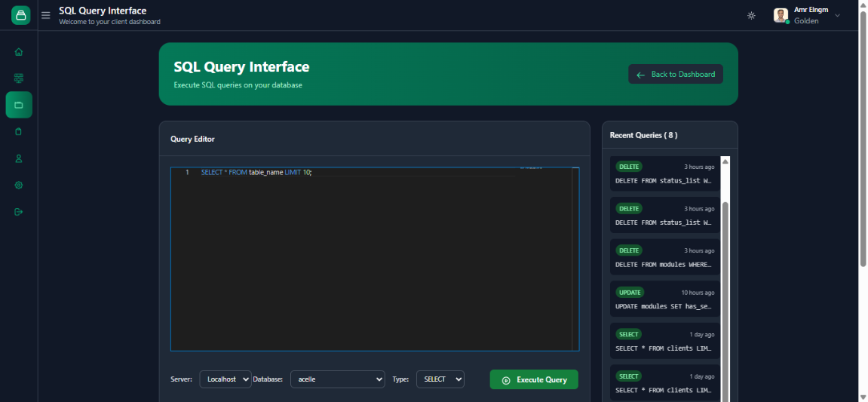Image resolution: width=868 pixels, height=402 pixels.
Task: Open the clipboard icon in the sidebar
Action: pyautogui.click(x=19, y=131)
